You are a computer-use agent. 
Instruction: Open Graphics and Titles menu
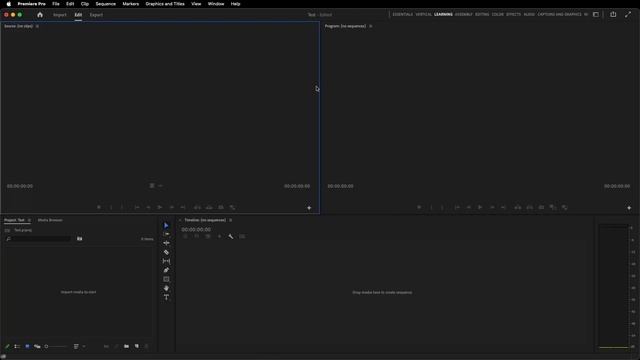(x=165, y=4)
